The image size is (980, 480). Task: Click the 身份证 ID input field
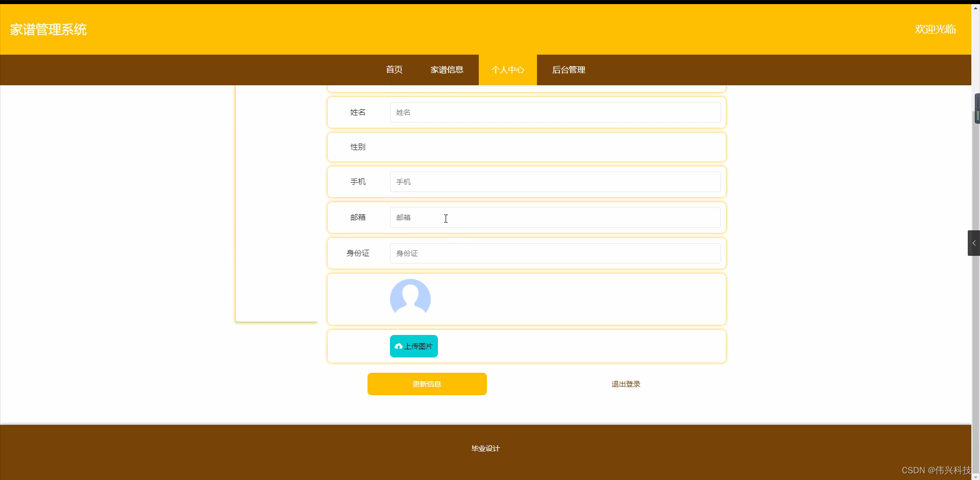pos(555,253)
